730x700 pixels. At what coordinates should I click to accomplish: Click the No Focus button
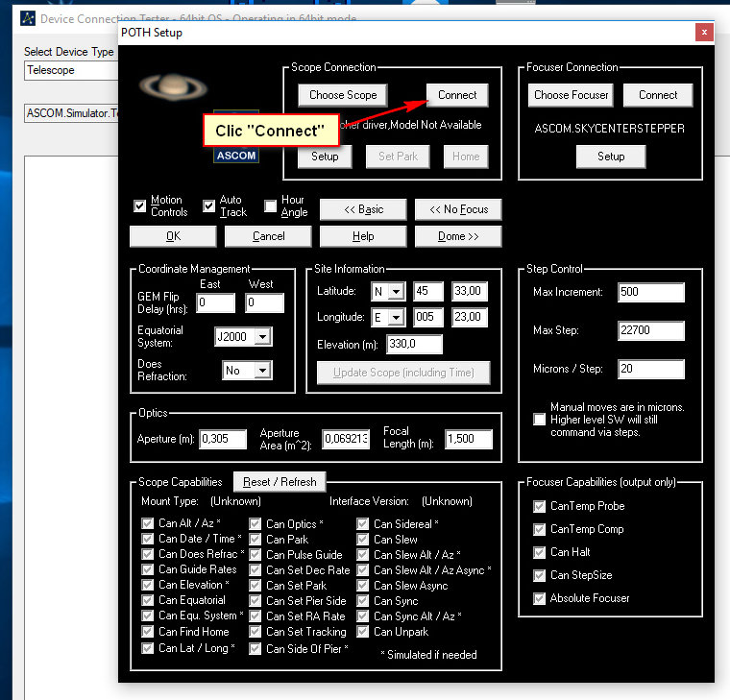pos(458,209)
